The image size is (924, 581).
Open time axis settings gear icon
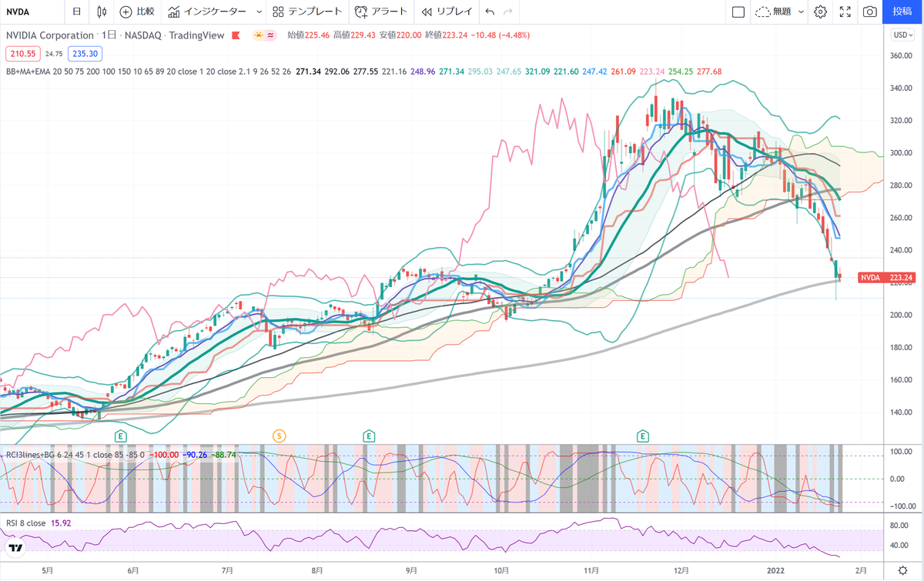click(902, 570)
